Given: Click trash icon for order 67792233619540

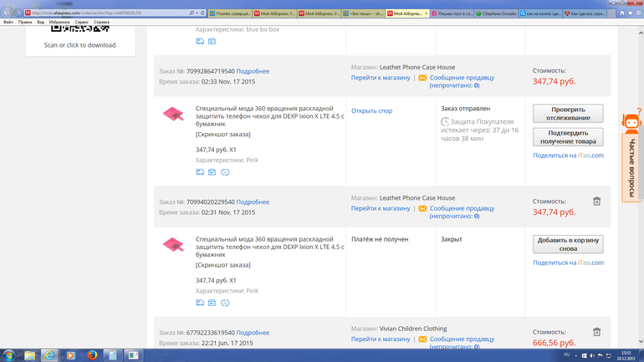Looking at the screenshot, I should pyautogui.click(x=596, y=332).
